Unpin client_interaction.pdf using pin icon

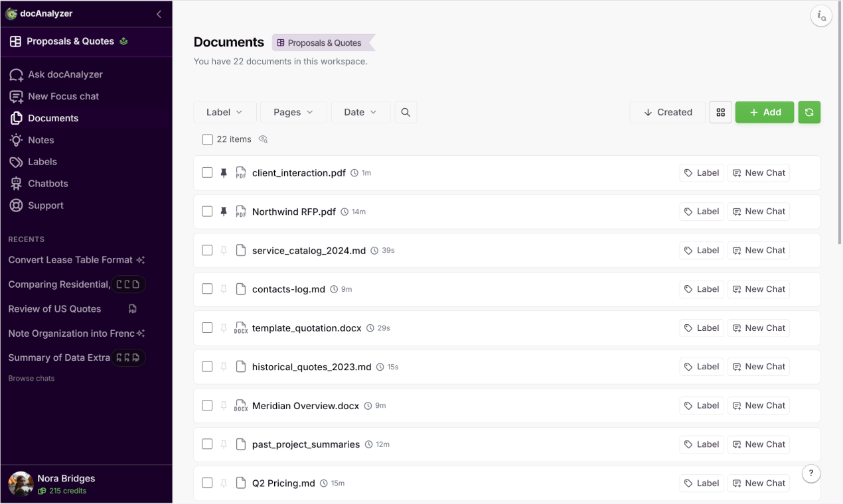pyautogui.click(x=224, y=173)
